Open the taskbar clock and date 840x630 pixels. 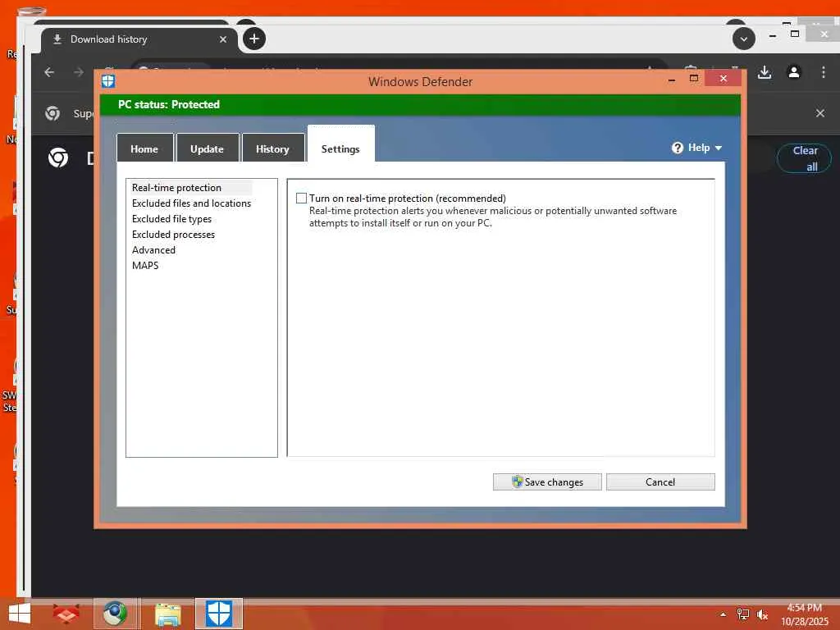(x=804, y=614)
